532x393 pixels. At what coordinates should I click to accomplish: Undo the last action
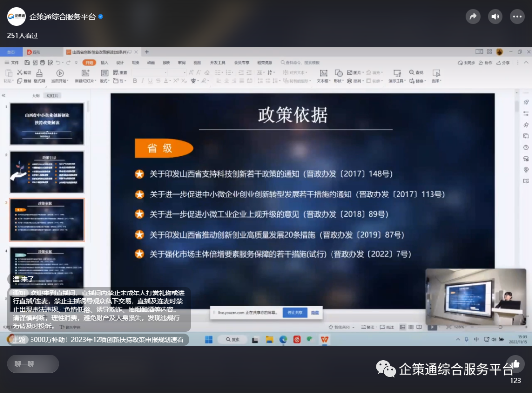point(58,63)
